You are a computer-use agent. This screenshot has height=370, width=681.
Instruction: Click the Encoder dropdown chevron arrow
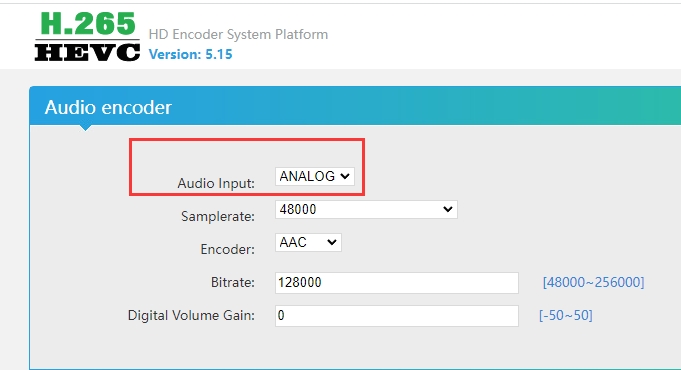(332, 242)
